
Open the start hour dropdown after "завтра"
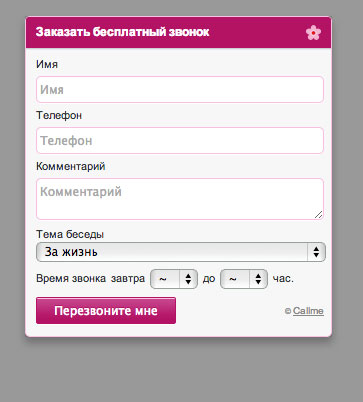click(x=174, y=279)
